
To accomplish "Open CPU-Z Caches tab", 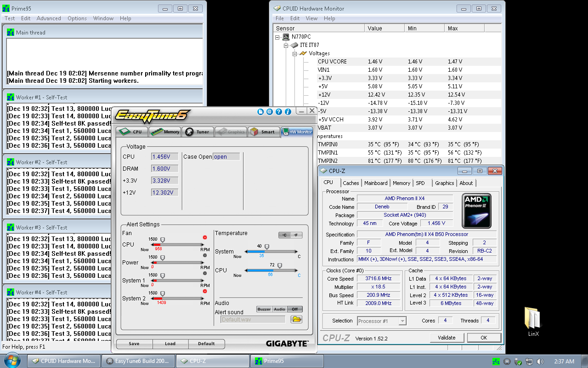I will (x=351, y=183).
